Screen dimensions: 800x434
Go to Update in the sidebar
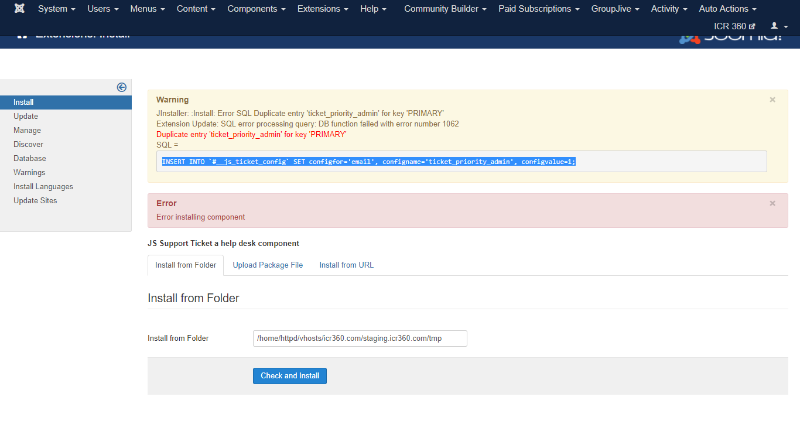[x=26, y=116]
